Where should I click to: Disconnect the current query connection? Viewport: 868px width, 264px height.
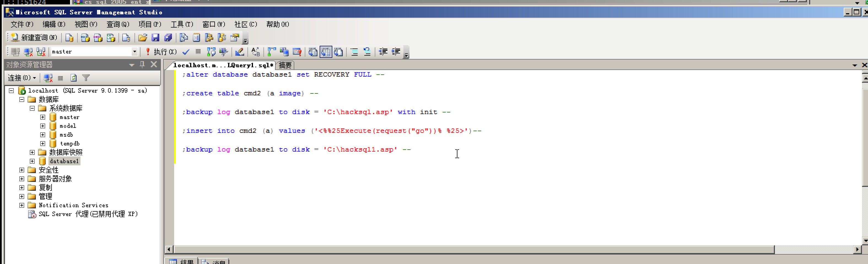pyautogui.click(x=28, y=52)
